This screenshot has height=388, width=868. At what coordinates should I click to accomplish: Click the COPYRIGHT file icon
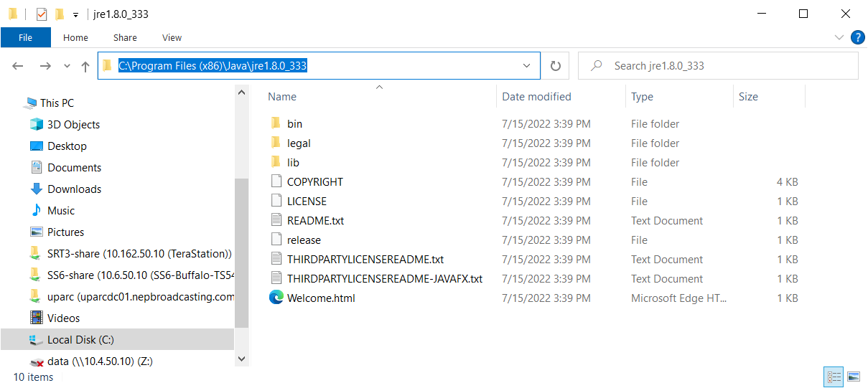[276, 181]
